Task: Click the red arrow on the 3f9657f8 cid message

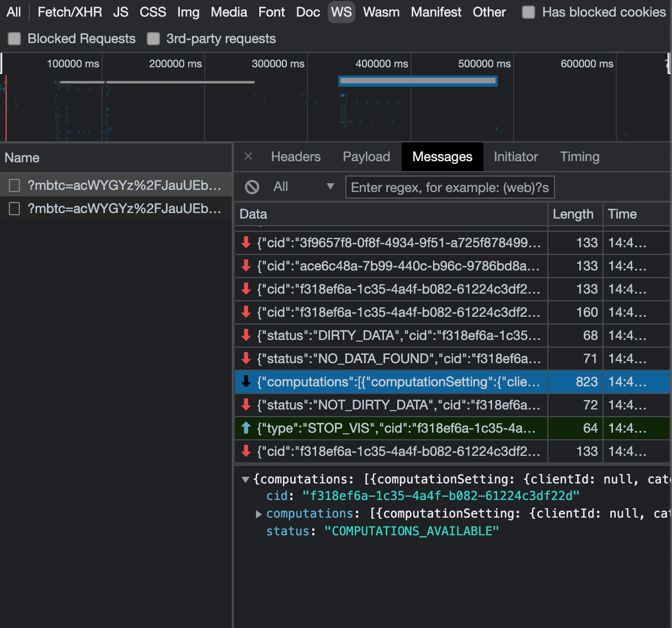Action: tap(246, 242)
